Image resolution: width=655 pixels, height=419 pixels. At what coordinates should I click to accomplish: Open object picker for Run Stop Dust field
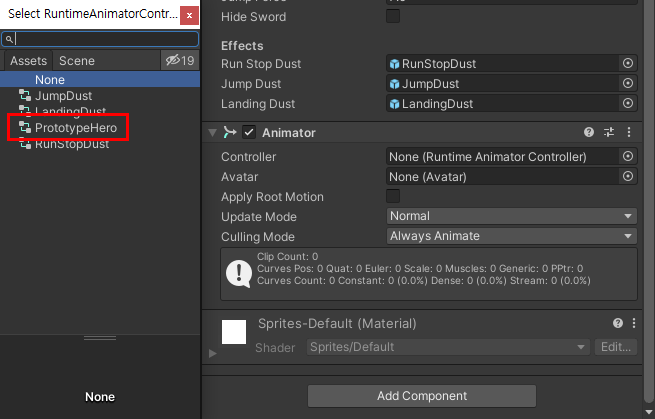[x=627, y=63]
